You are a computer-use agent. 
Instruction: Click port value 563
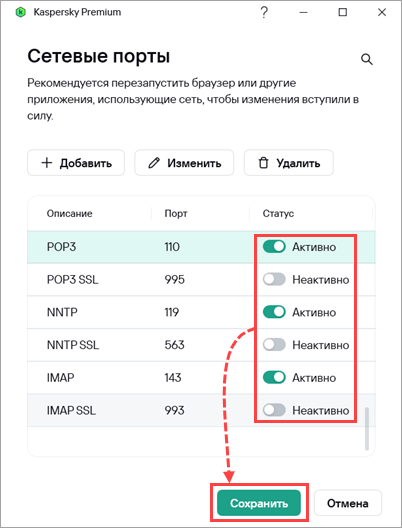pyautogui.click(x=174, y=345)
